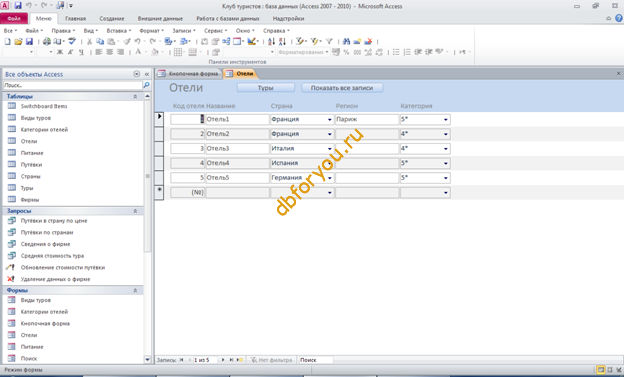Click the Save diskette icon in menu toolbar
This screenshot has width=624, height=377.
[x=29, y=41]
